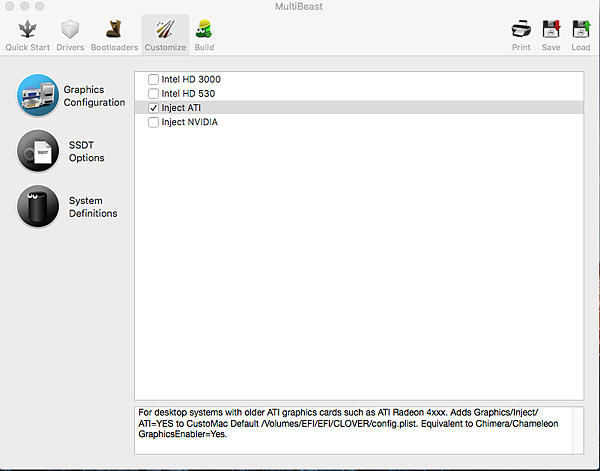Screen dimensions: 600x471
Task: Open the Bootloaders boot icon
Action: click(114, 29)
